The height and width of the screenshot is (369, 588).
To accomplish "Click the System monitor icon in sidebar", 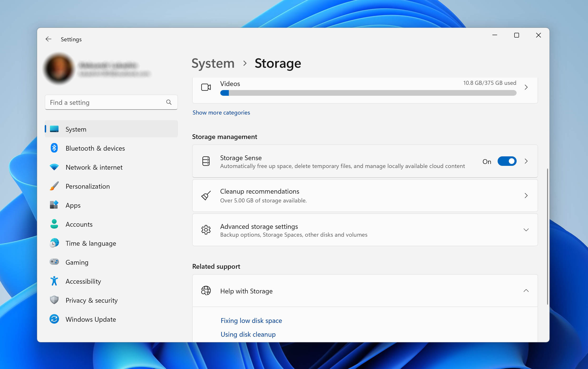I will click(54, 129).
